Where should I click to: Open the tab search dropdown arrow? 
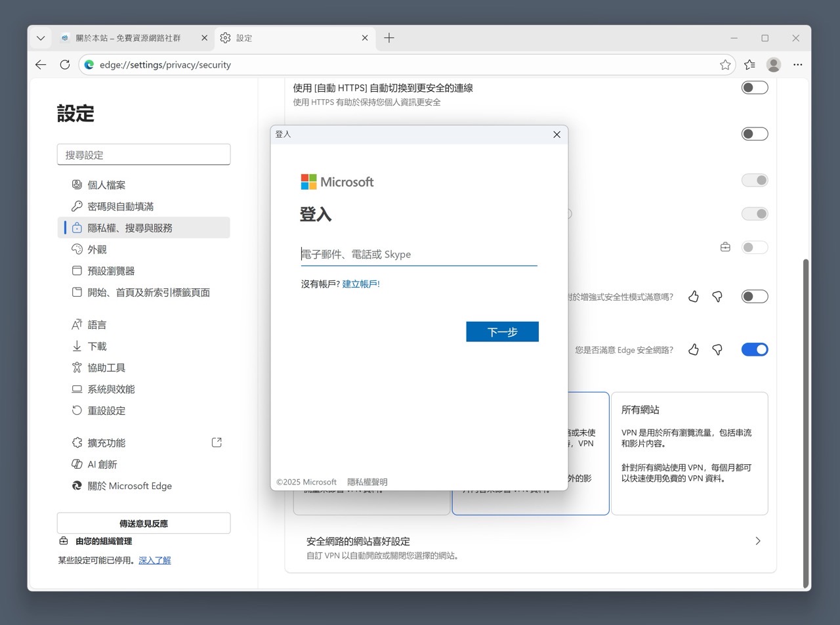pos(41,38)
